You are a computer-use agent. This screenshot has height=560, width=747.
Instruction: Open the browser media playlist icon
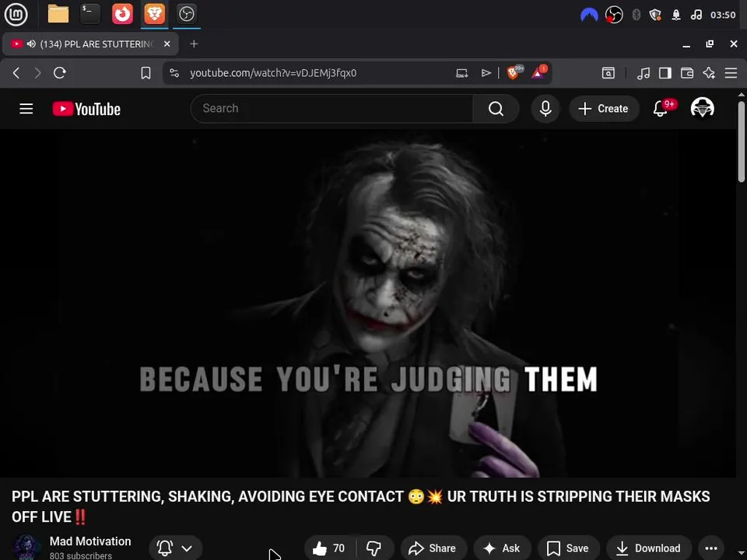[x=644, y=73]
